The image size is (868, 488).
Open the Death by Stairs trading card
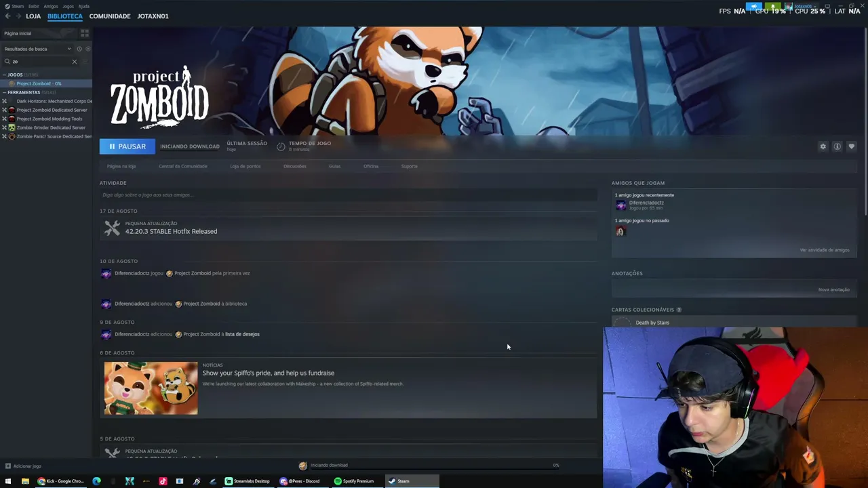coord(652,323)
